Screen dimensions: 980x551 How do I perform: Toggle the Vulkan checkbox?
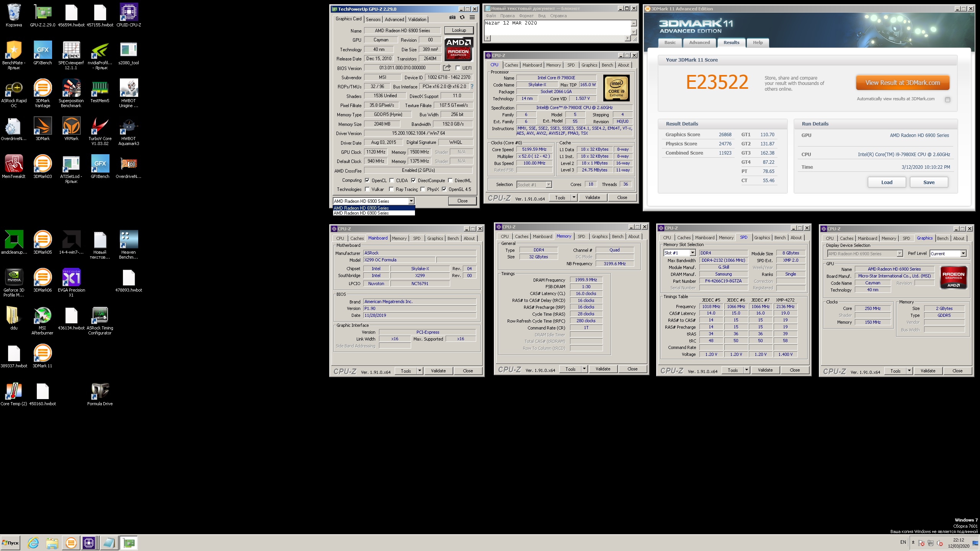coord(367,189)
